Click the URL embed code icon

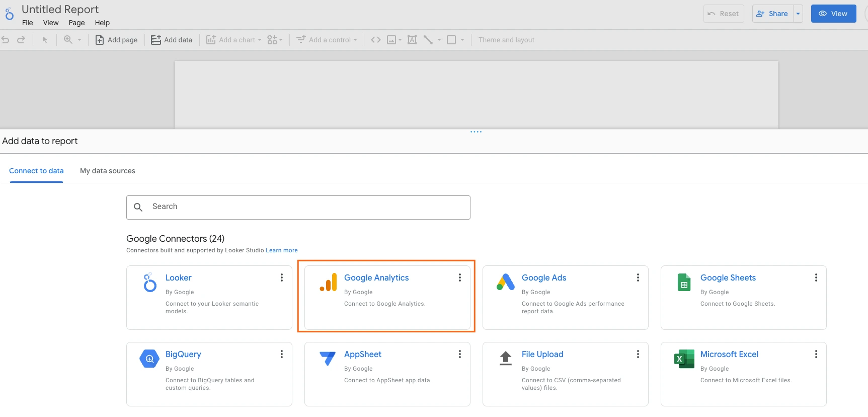coord(376,40)
